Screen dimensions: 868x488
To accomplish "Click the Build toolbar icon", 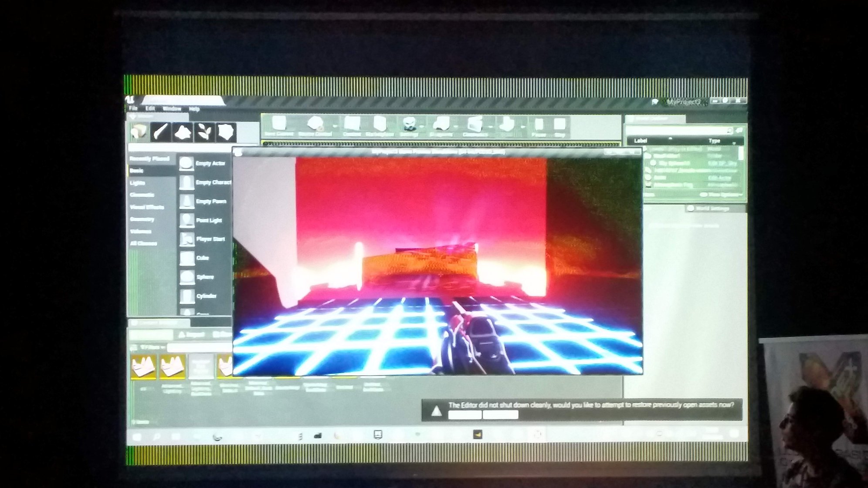I will pos(507,124).
